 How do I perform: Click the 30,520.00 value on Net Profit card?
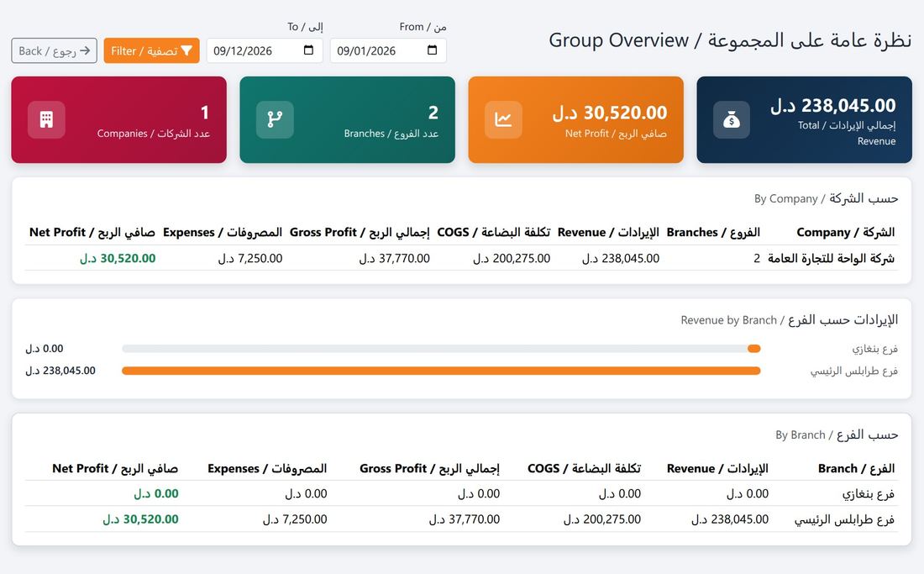point(610,113)
